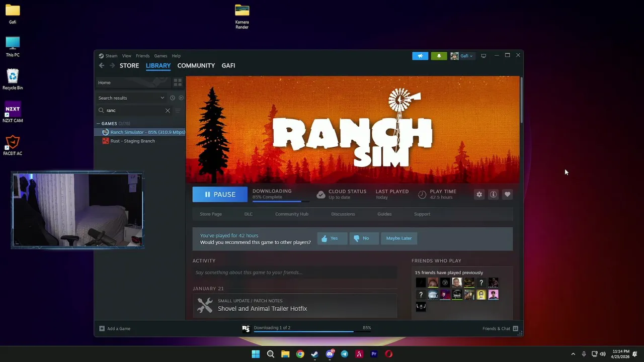Show game info icon

coord(493,195)
